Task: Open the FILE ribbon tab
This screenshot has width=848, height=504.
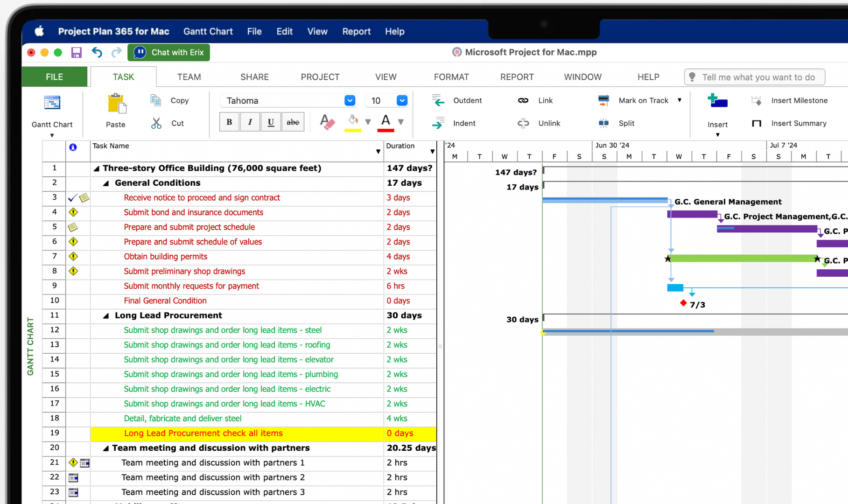Action: click(55, 77)
